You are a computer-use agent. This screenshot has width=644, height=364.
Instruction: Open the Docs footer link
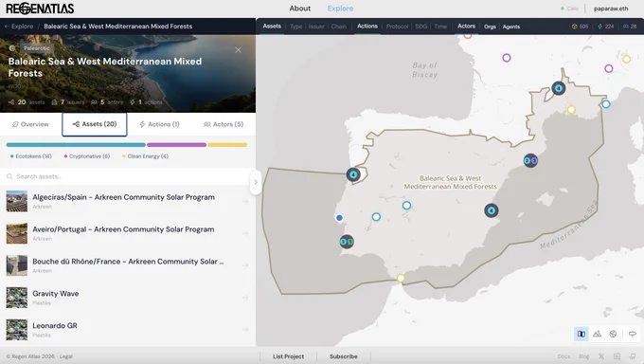(x=563, y=356)
